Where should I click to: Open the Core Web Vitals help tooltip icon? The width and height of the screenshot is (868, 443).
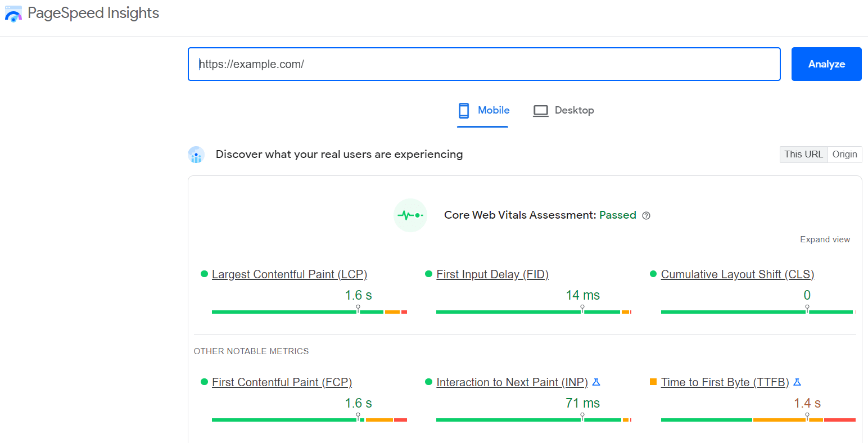coord(646,215)
